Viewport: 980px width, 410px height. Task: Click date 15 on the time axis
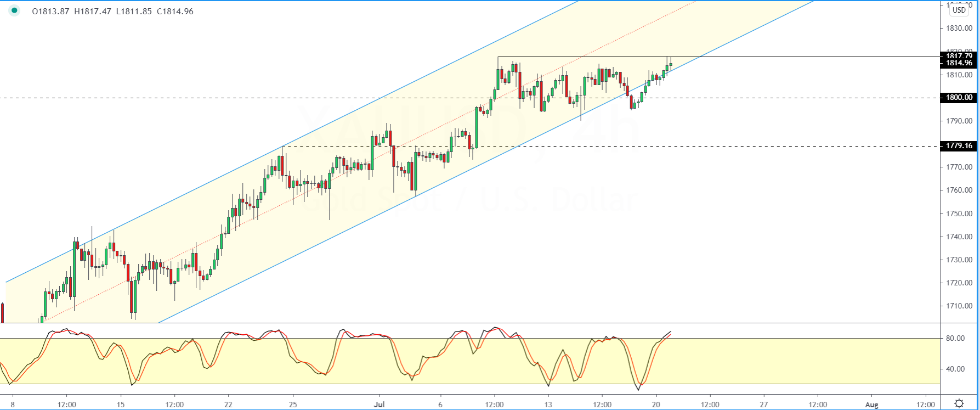pos(121,405)
